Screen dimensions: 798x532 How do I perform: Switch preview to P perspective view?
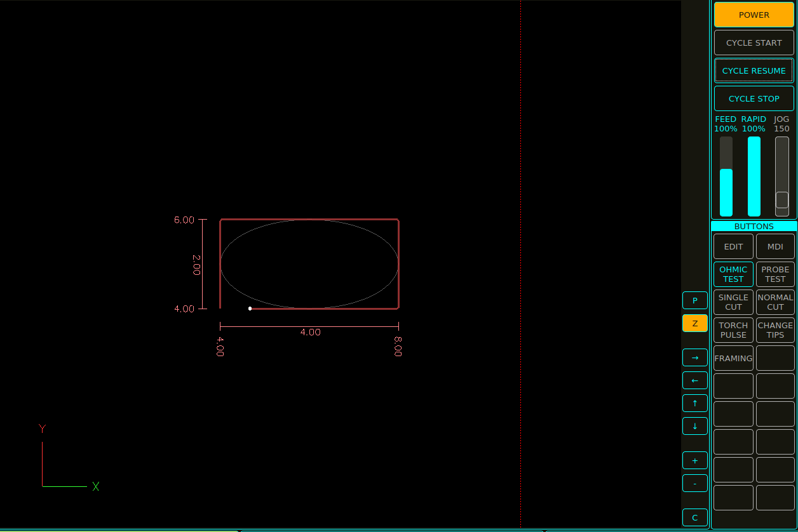click(695, 300)
